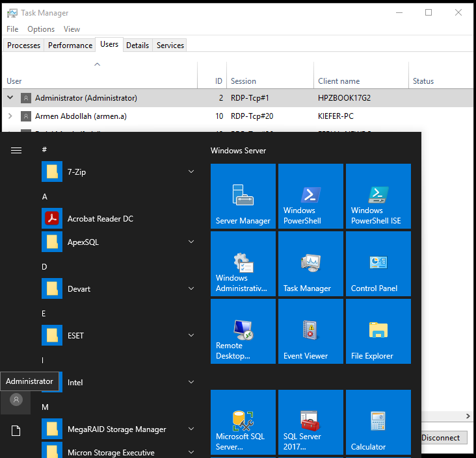Screen dimensions: 476x458
Task: Select the KIEFER-PC client name cell
Action: coord(336,116)
